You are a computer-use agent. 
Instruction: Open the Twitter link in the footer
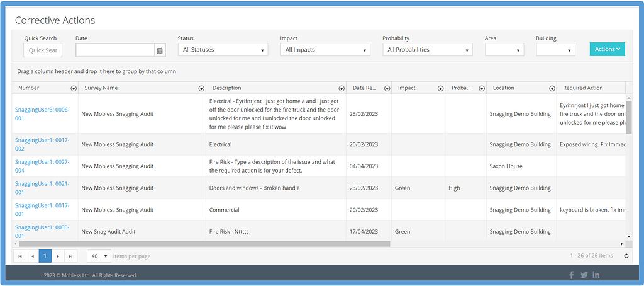(x=584, y=275)
